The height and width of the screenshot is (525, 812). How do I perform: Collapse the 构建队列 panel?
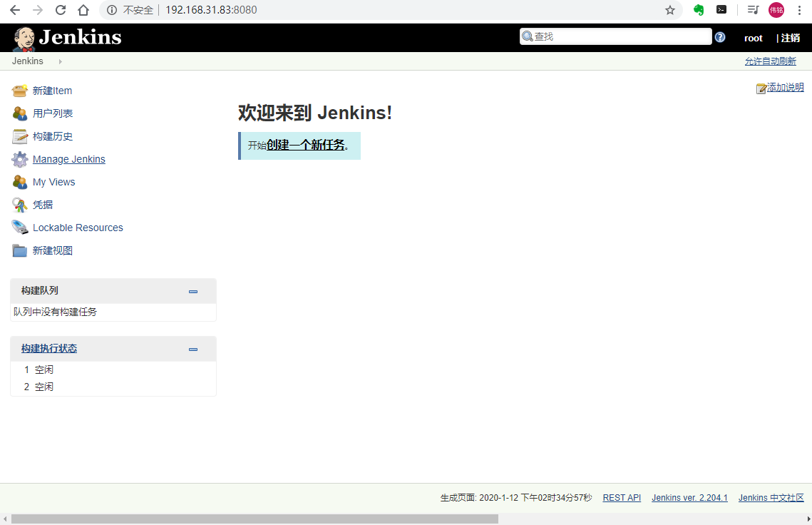coord(193,292)
